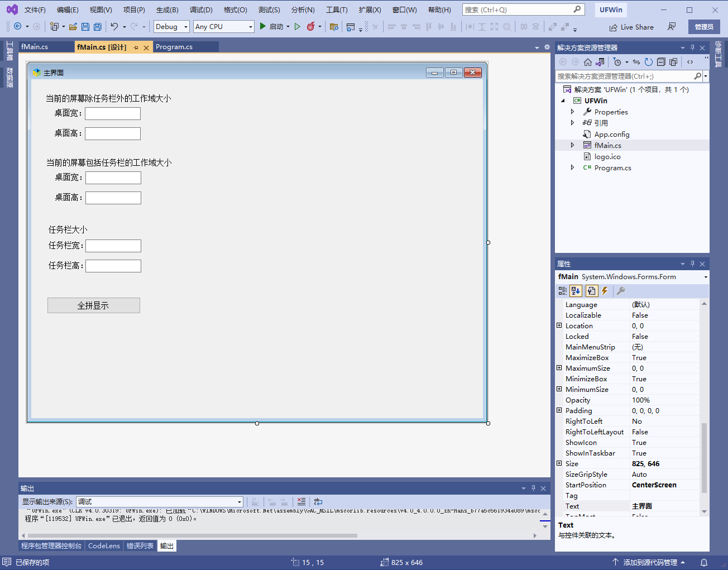This screenshot has height=570, width=728.
Task: Click the Property Pages wrench icon
Action: point(621,291)
